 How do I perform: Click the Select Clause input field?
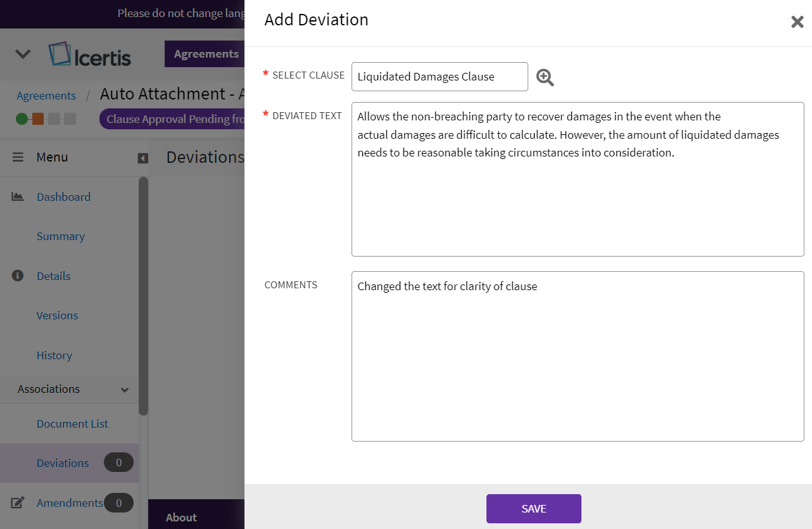click(440, 77)
